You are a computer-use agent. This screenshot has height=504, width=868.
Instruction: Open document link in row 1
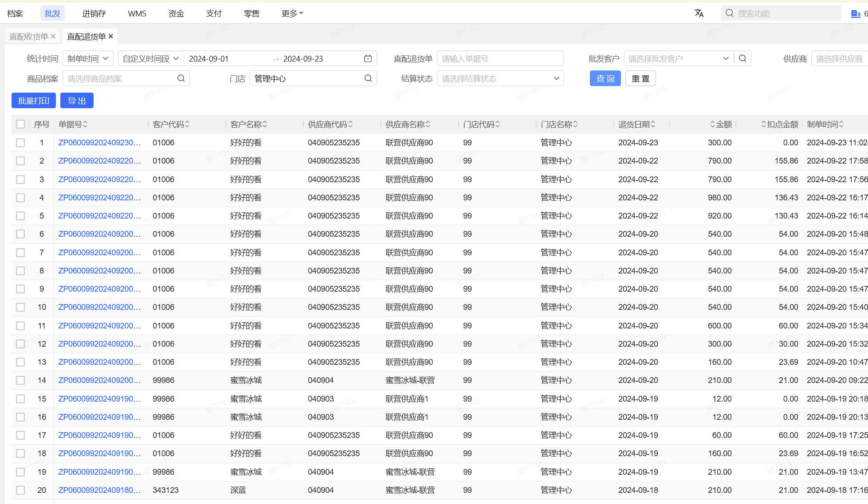99,143
